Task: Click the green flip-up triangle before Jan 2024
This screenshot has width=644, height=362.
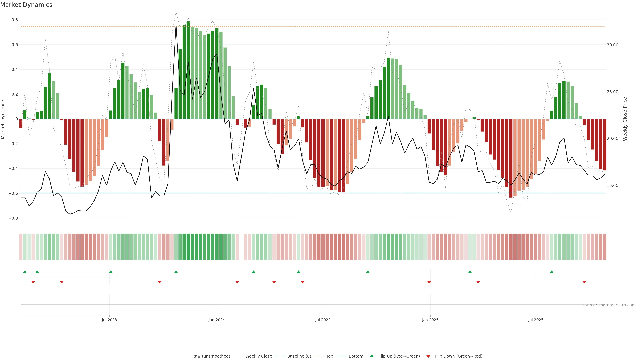Action: [x=176, y=272]
